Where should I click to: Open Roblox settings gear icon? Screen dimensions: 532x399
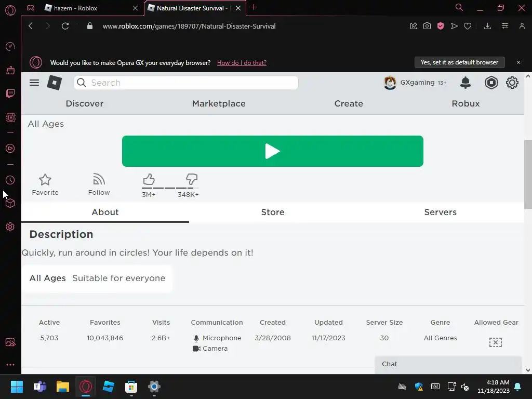pyautogui.click(x=512, y=83)
